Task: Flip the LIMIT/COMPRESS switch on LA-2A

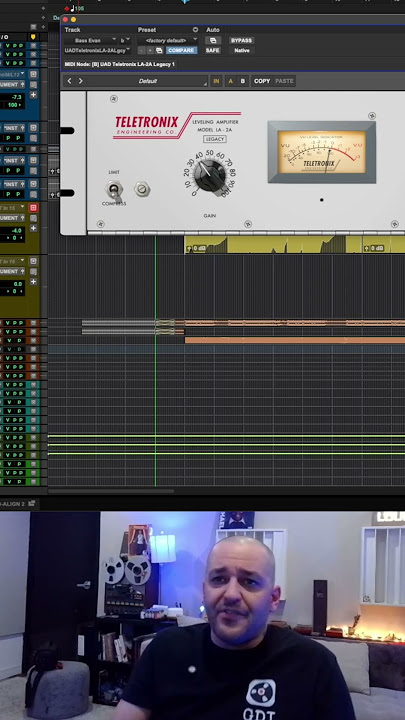Action: pos(113,189)
